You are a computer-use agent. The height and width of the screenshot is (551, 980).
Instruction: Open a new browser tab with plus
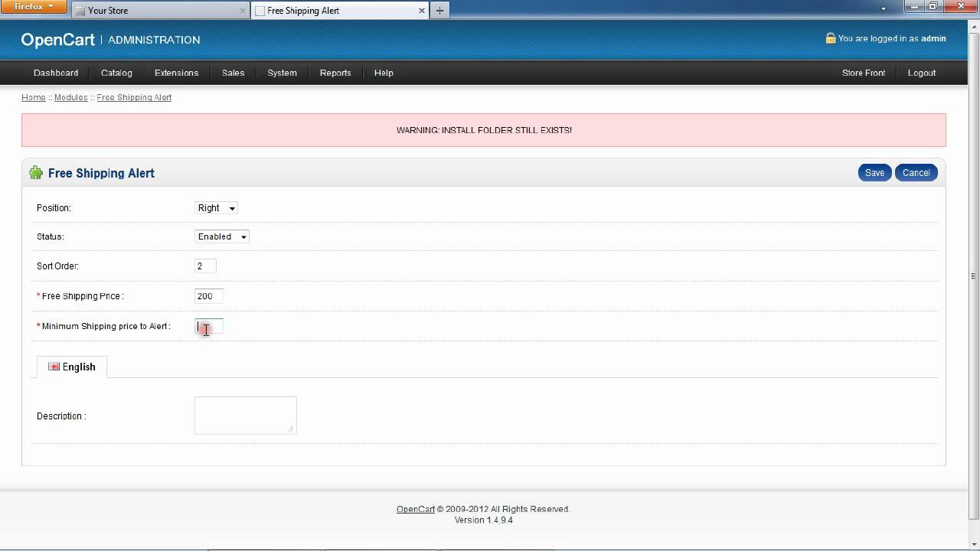click(439, 11)
